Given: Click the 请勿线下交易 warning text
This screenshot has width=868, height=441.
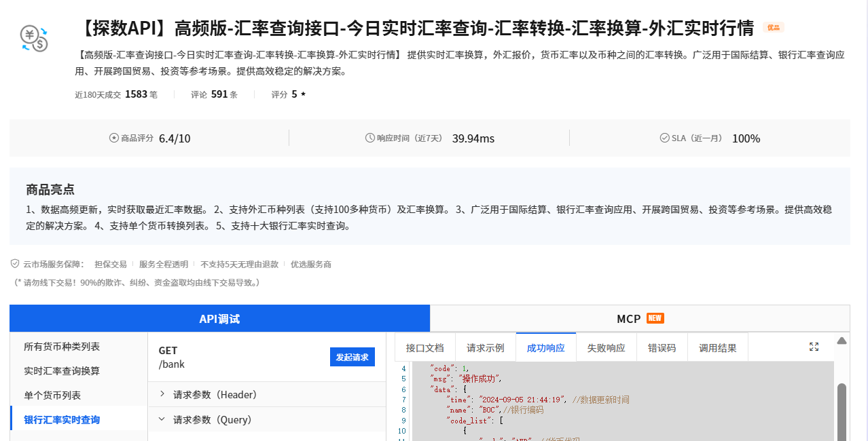Looking at the screenshot, I should (137, 282).
